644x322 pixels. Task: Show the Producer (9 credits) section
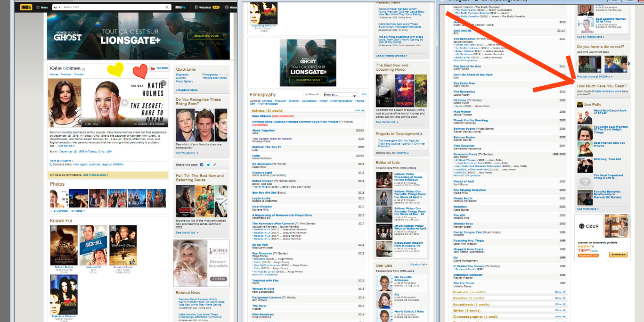560,292
